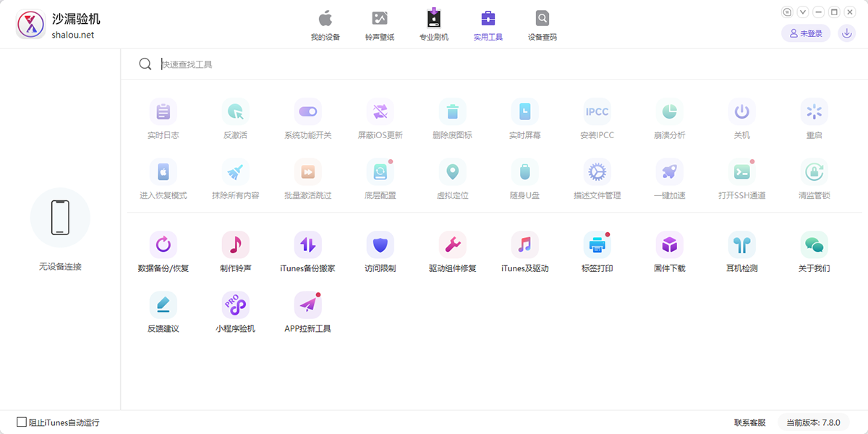Switch to the 我的设备 tab

coord(325,25)
